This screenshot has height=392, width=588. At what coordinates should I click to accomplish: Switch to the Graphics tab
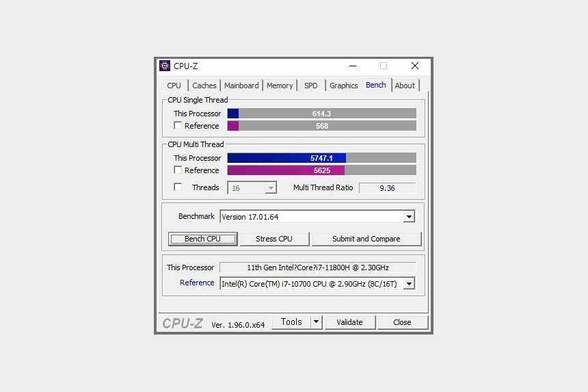344,86
